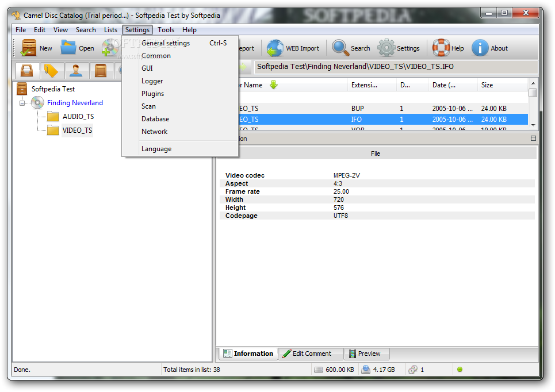Screen dimensions: 555x392
Task: Click the disc space icon showing 4.17 GB
Action: pos(366,370)
